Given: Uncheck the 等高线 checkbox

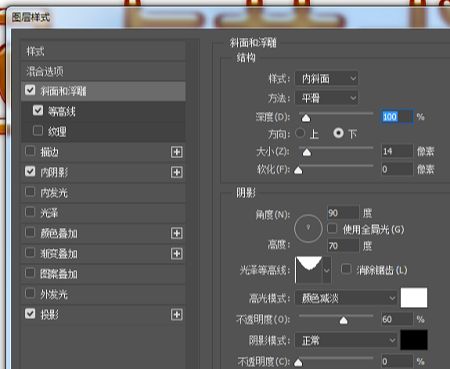Looking at the screenshot, I should [38, 110].
